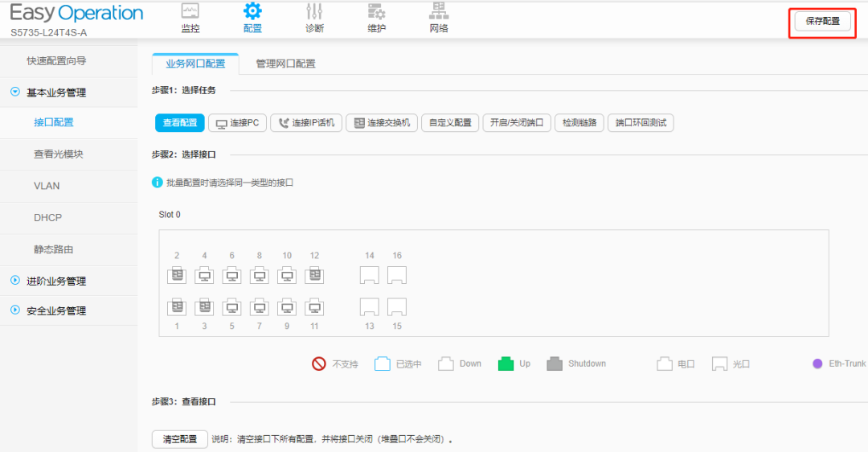Select port 10 icon
Image resolution: width=868 pixels, height=452 pixels.
(x=287, y=275)
